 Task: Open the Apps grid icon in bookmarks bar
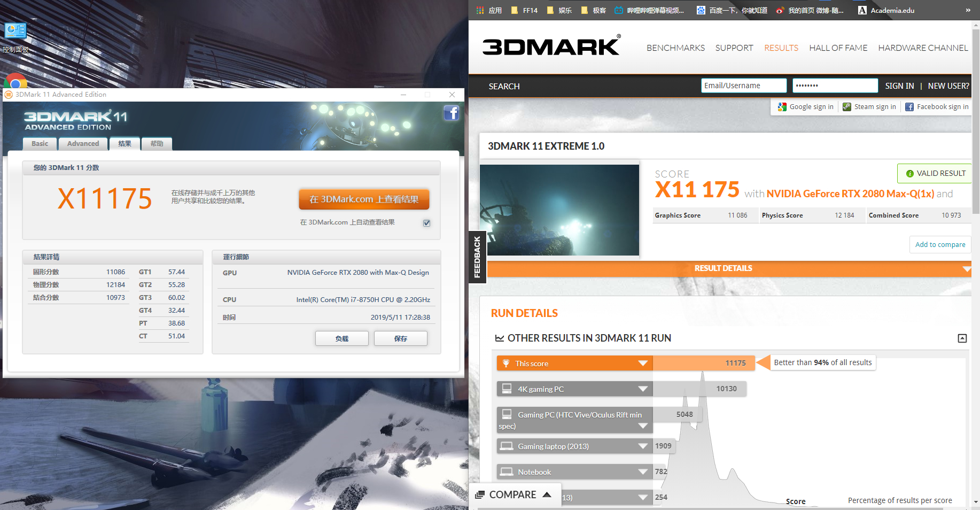click(x=480, y=10)
